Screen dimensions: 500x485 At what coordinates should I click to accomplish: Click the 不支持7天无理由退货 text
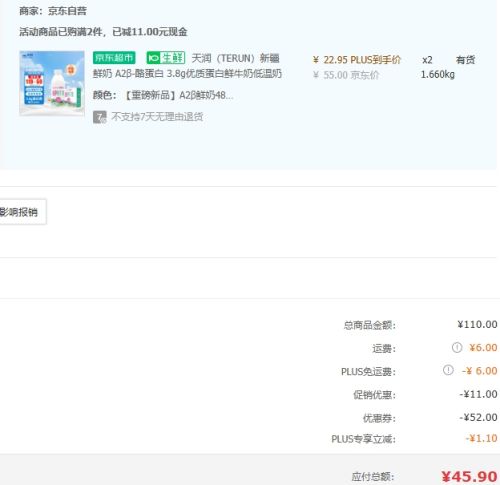click(x=157, y=117)
